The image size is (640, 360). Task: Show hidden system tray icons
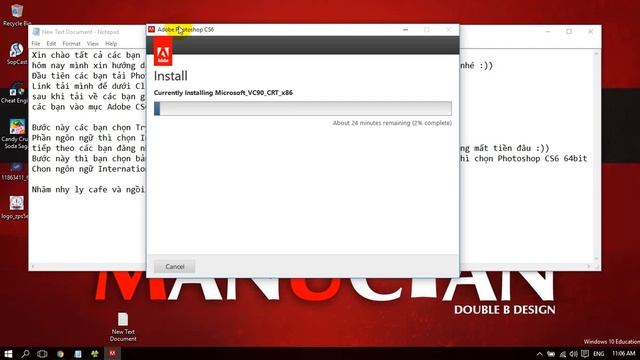(540, 354)
